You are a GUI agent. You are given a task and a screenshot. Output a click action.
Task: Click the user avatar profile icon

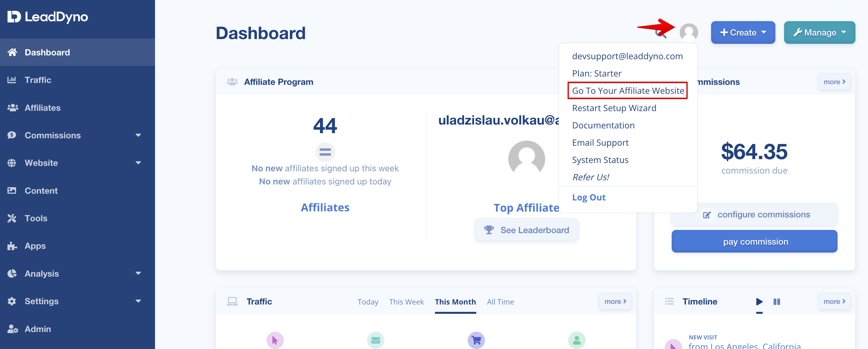click(688, 32)
